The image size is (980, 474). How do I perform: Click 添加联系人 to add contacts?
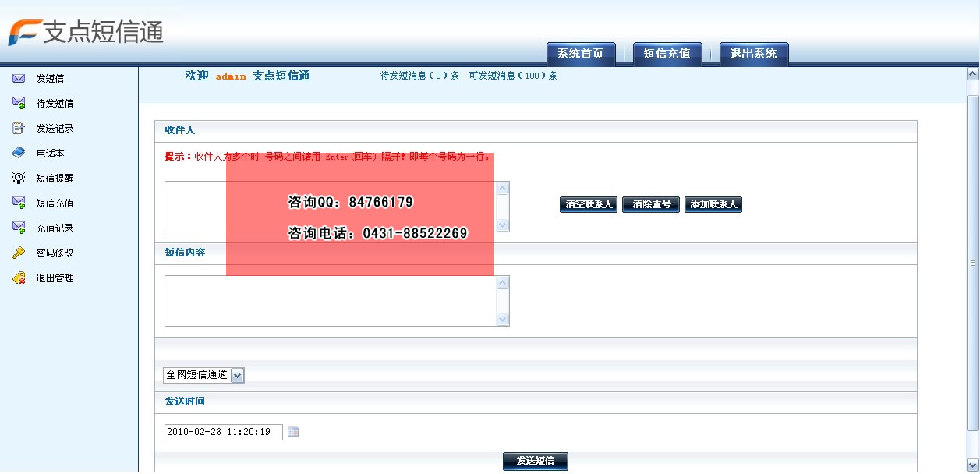click(x=712, y=204)
